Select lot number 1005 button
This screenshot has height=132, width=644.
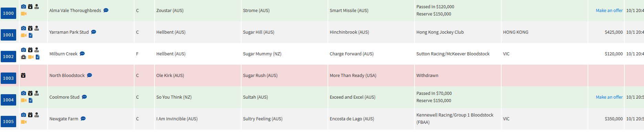(8, 121)
